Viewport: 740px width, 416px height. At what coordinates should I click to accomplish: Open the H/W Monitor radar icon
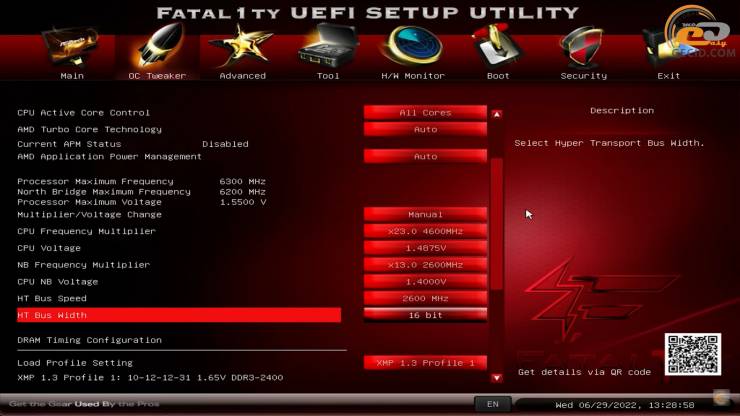click(413, 46)
